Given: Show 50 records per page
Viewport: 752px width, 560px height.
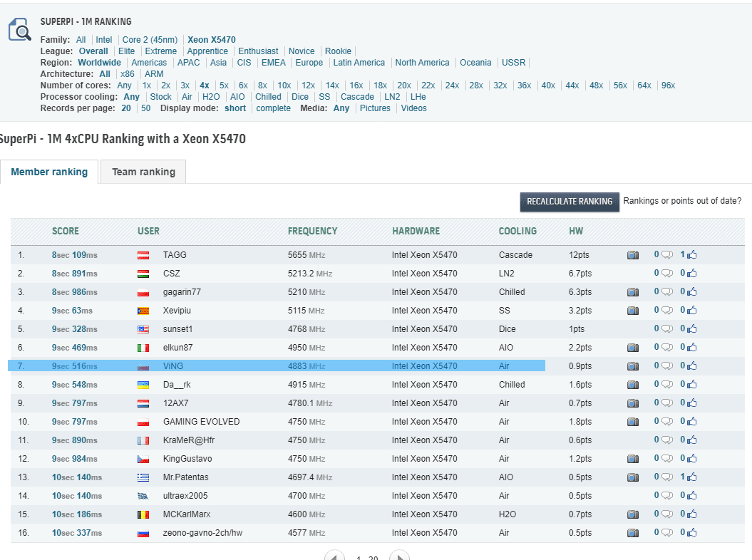Looking at the screenshot, I should coord(146,108).
